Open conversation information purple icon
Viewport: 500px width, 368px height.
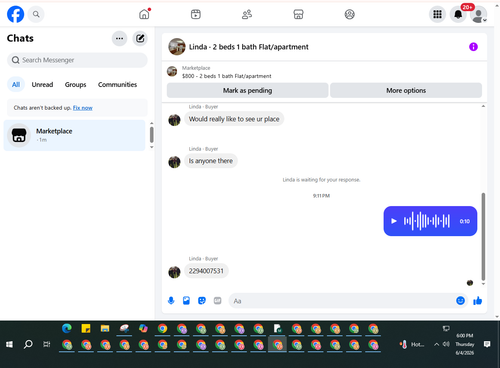(x=473, y=47)
